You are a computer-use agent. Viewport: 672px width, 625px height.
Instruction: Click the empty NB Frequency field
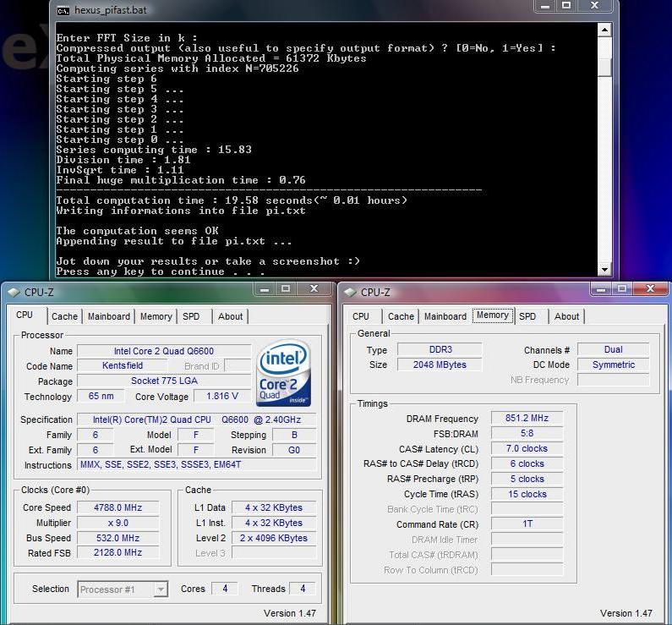[614, 380]
